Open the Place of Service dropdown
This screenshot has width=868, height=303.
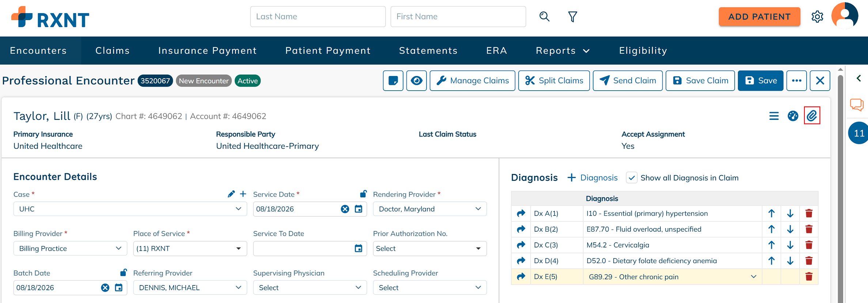pyautogui.click(x=190, y=249)
